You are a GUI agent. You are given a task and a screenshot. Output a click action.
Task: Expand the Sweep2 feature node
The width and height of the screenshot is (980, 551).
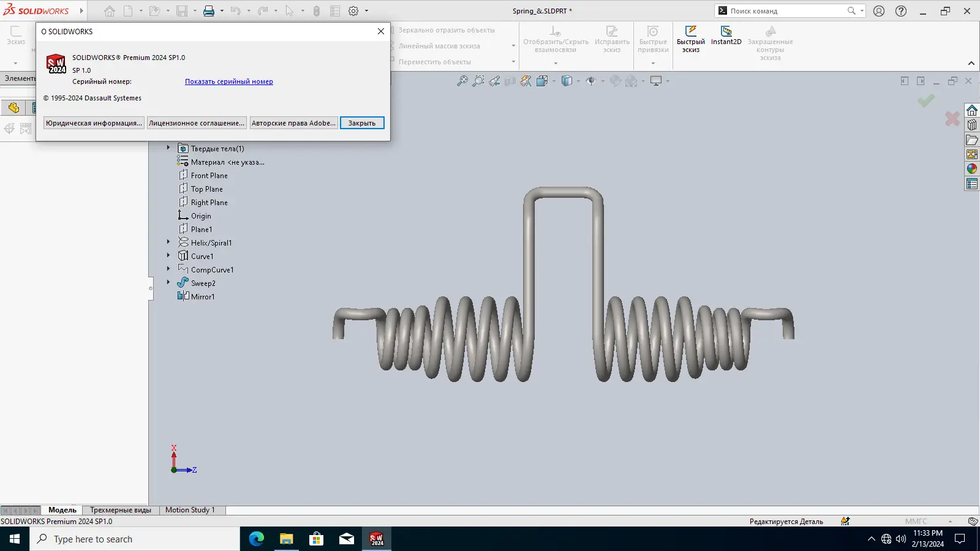click(x=168, y=283)
